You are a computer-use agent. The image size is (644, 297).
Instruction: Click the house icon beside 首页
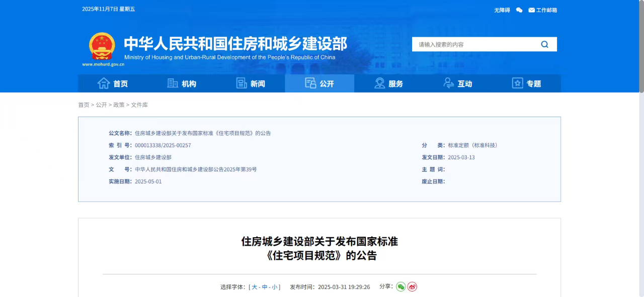click(104, 83)
